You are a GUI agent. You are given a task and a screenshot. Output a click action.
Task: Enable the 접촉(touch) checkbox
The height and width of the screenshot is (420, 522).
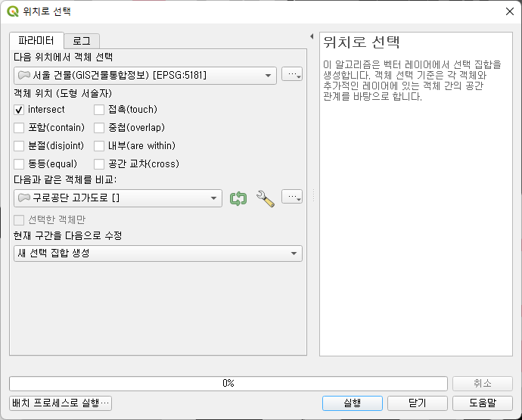(99, 110)
